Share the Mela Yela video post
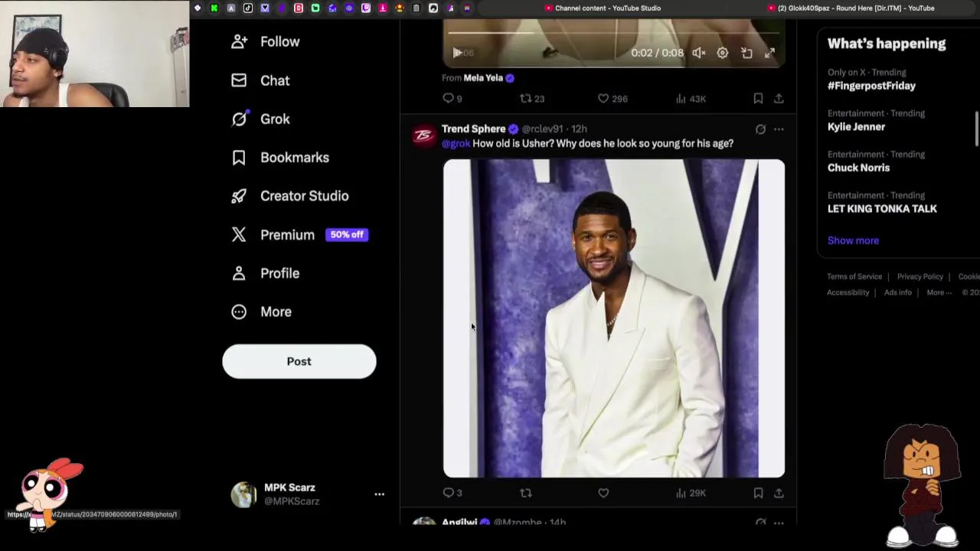Image resolution: width=980 pixels, height=551 pixels. [779, 99]
